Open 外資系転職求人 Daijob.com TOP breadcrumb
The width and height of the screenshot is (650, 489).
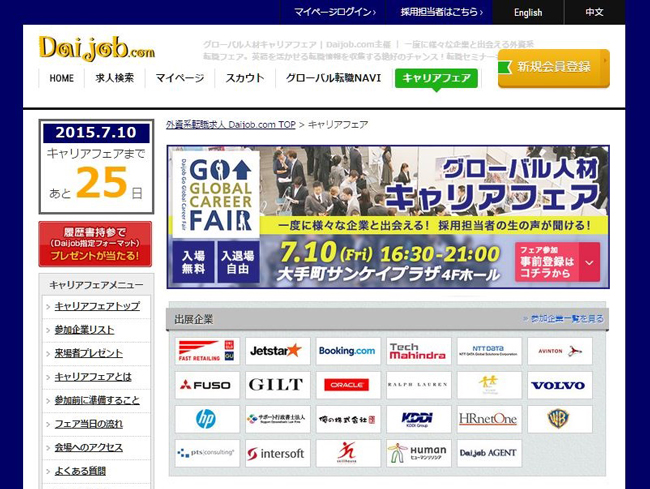230,124
